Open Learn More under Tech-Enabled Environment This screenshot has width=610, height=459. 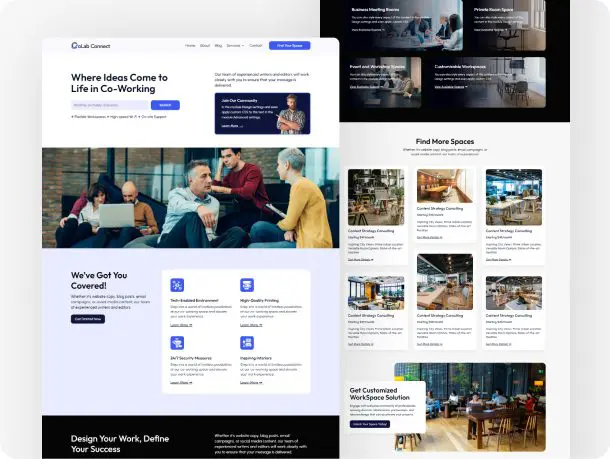coord(181,325)
